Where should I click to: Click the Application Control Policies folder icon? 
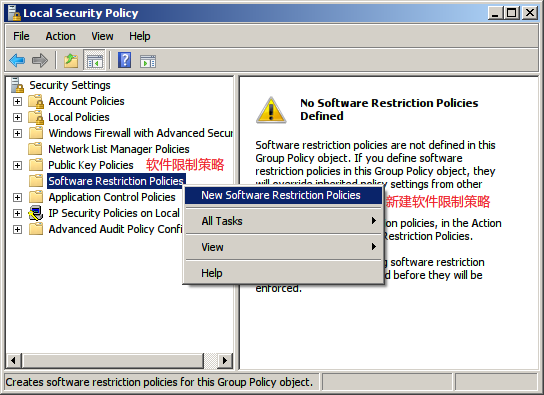(x=36, y=197)
